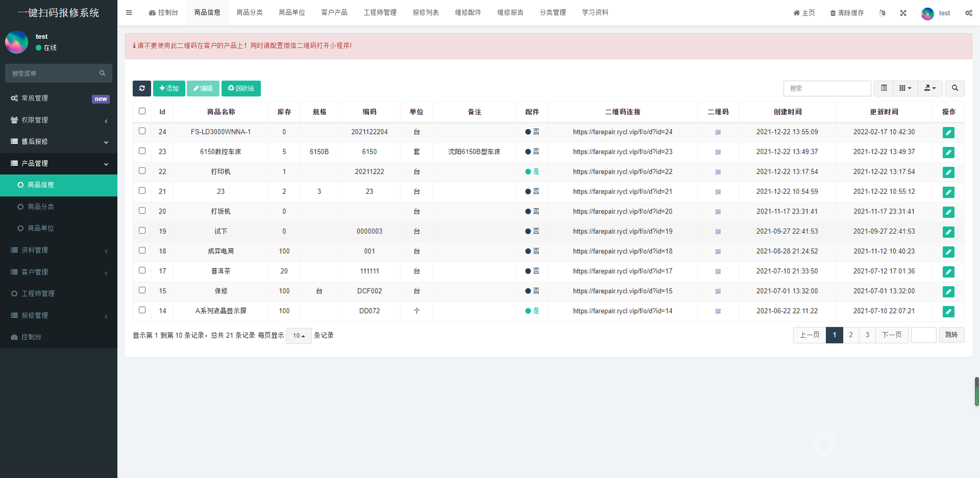The height and width of the screenshot is (478, 980).
Task: Click the magnifier advanced search button
Action: (x=955, y=88)
